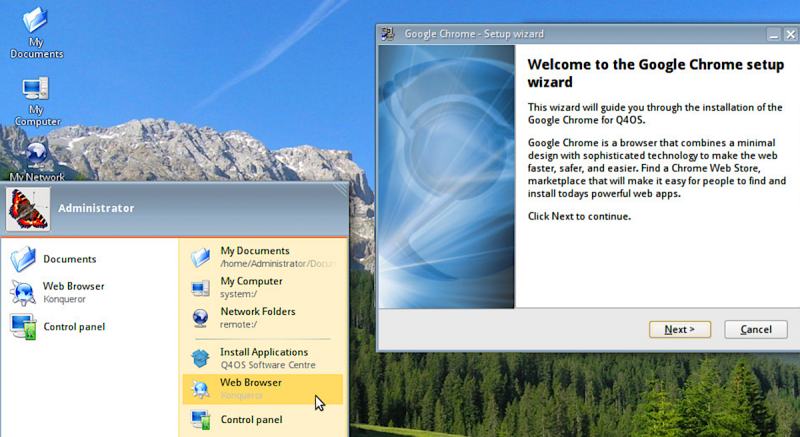800x437 pixels.
Task: Click the wizard's blue banner image
Action: click(446, 176)
